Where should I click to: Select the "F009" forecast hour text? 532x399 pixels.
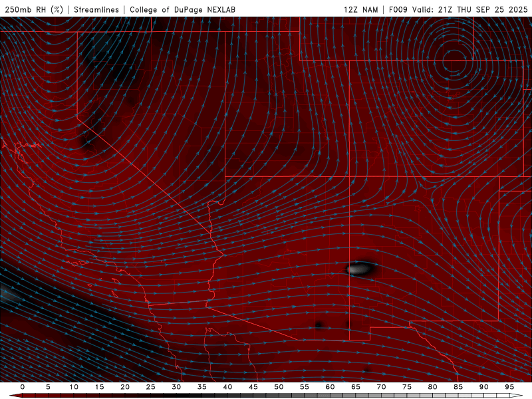click(398, 9)
